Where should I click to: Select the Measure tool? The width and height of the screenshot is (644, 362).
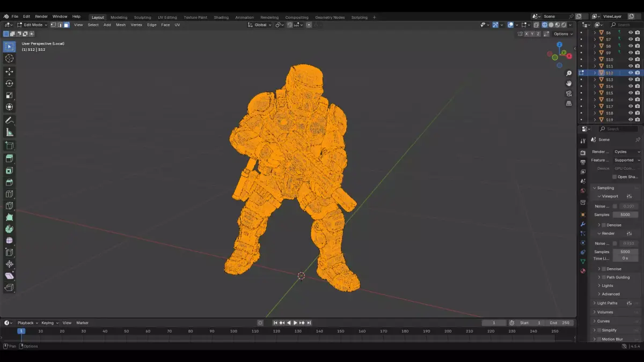point(9,132)
